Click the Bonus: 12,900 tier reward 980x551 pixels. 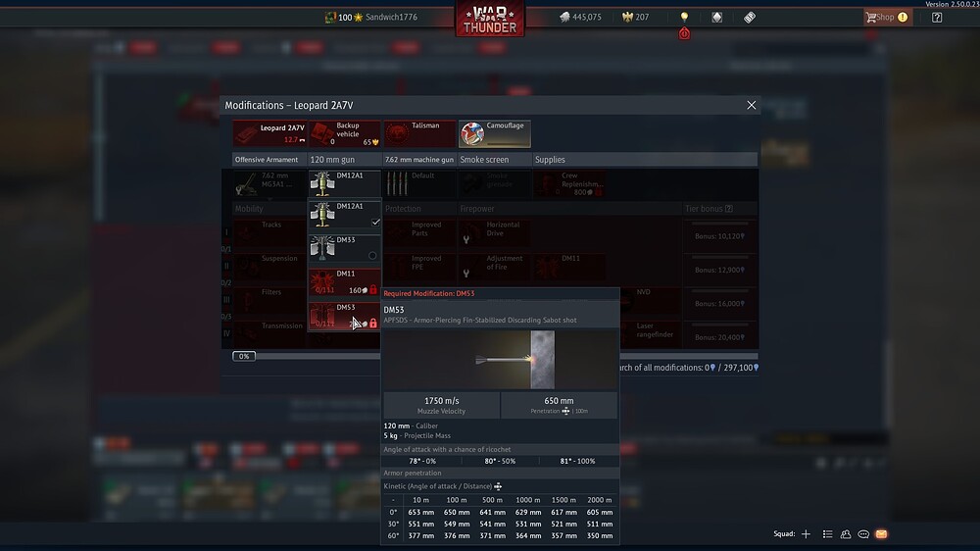pos(719,271)
